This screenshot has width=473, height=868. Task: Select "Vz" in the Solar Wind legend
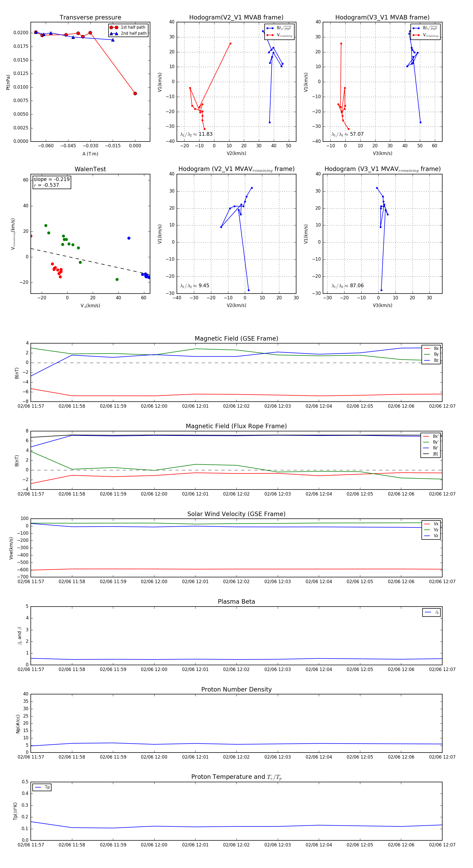pyautogui.click(x=431, y=536)
